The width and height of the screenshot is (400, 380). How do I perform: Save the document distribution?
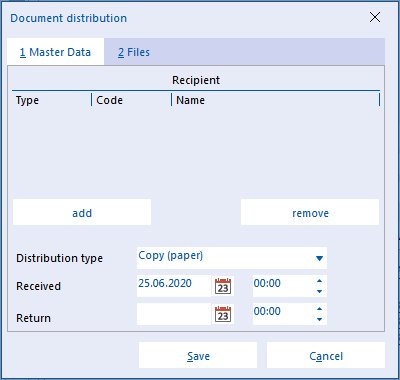(198, 355)
